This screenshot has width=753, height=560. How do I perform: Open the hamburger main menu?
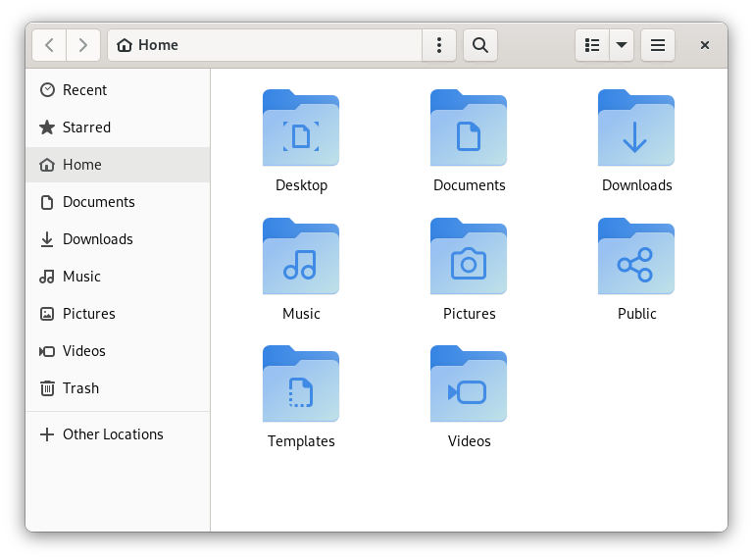click(x=658, y=45)
